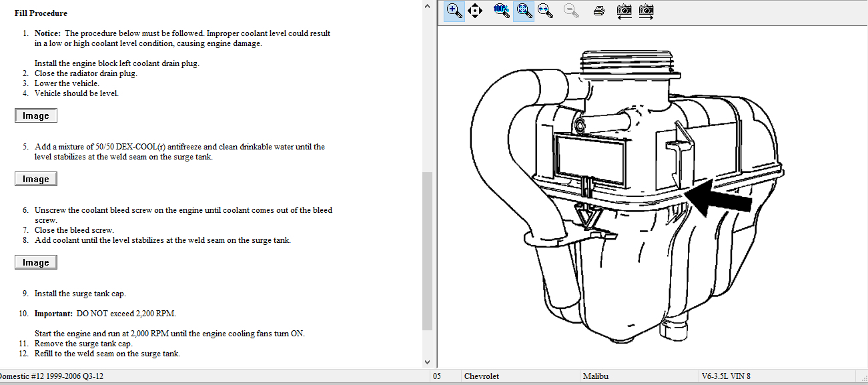Click the Chevrolet make in status bar
Image resolution: width=868 pixels, height=385 pixels.
coord(480,376)
